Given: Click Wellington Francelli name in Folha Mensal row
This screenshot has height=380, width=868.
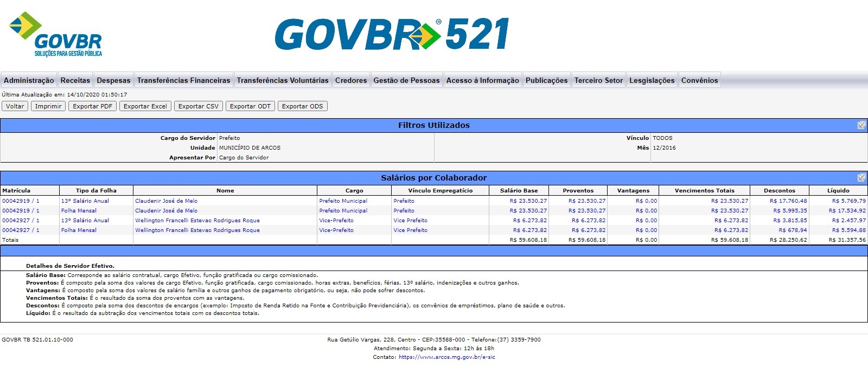Looking at the screenshot, I should [x=197, y=230].
